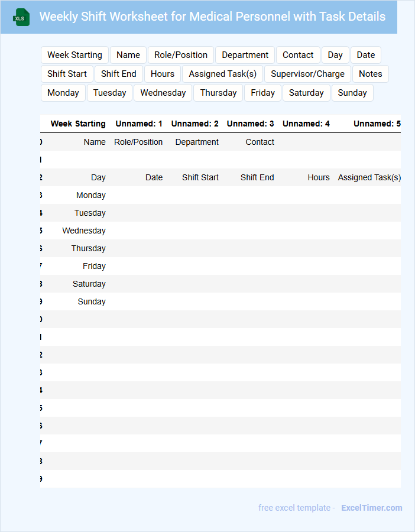
Task: Select the Shift End tag
Action: coord(119,74)
